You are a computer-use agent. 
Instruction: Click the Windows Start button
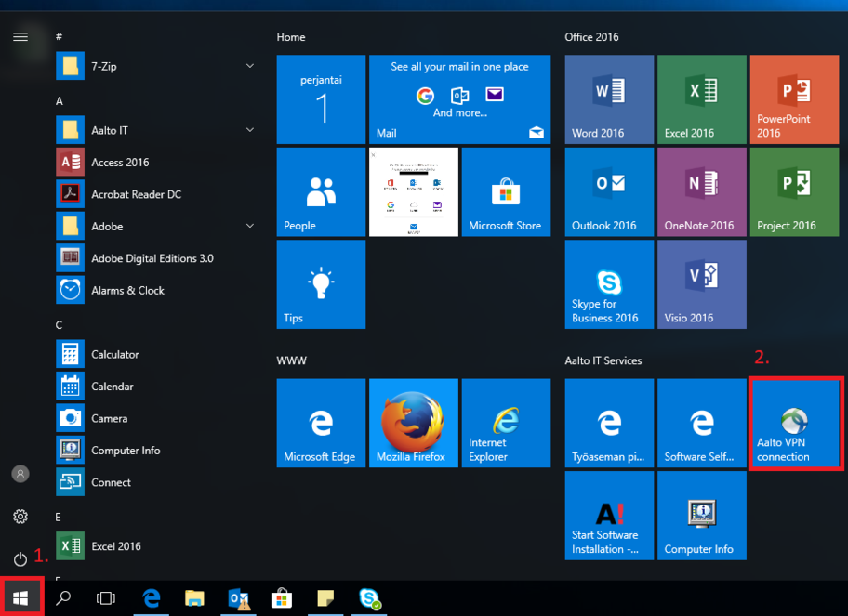[20, 598]
